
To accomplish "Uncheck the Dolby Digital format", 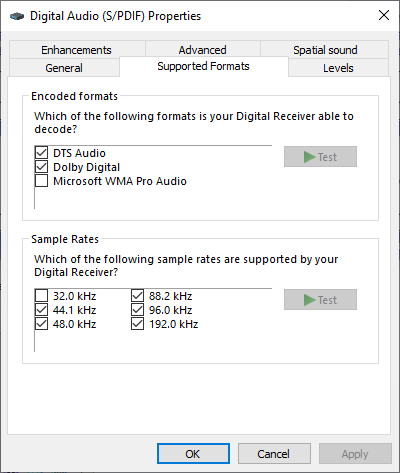I will click(x=41, y=167).
